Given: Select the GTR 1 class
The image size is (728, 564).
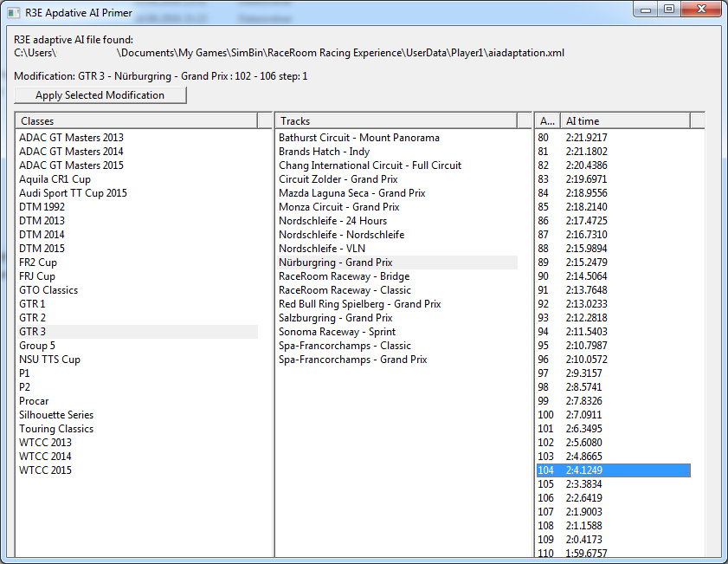Looking at the screenshot, I should 138,304.
